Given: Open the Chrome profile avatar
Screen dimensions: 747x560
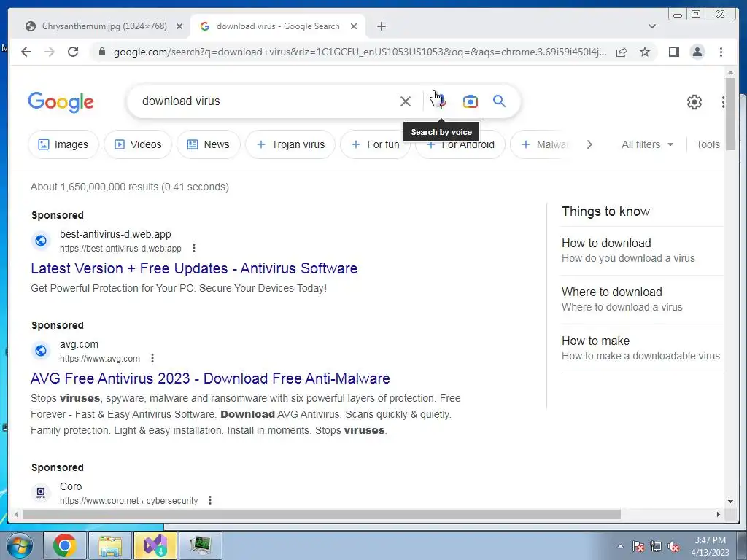Looking at the screenshot, I should tap(697, 52).
